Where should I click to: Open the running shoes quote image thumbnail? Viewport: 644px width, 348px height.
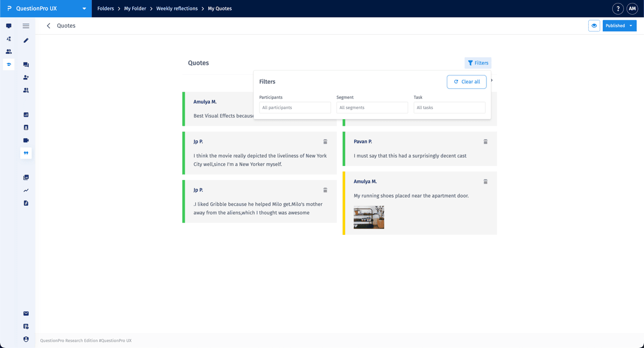point(369,217)
